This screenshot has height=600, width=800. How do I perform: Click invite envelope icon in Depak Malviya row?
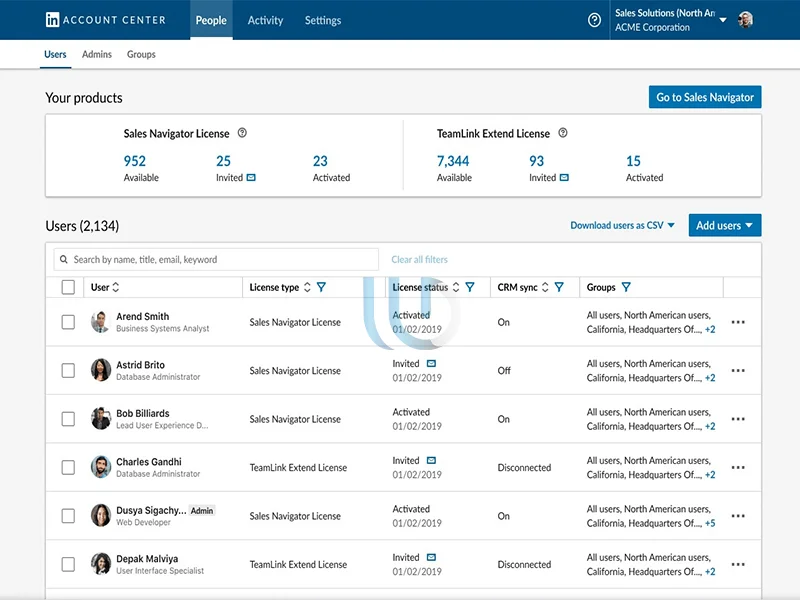pos(431,558)
